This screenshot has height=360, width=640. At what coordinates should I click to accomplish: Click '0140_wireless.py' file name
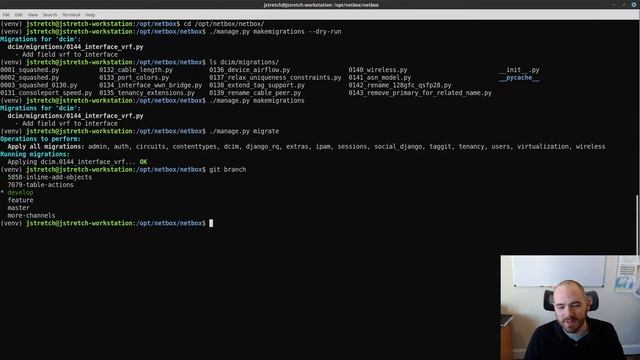378,70
